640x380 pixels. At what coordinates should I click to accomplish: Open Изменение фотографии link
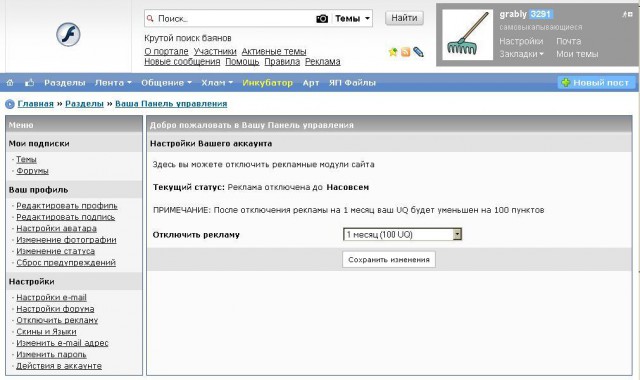[66, 240]
